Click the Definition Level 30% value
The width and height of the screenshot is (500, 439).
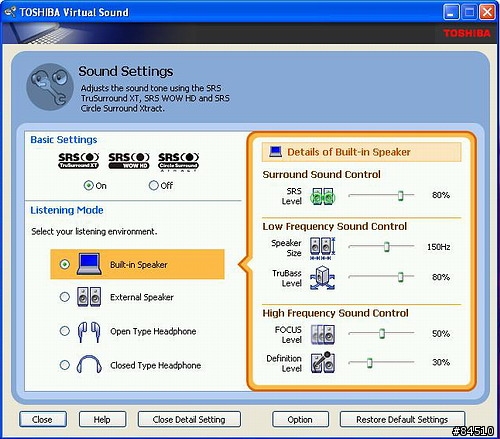(x=441, y=362)
